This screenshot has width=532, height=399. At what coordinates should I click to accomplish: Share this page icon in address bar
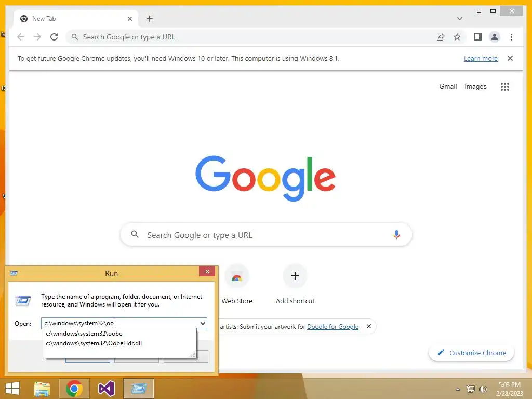point(441,37)
